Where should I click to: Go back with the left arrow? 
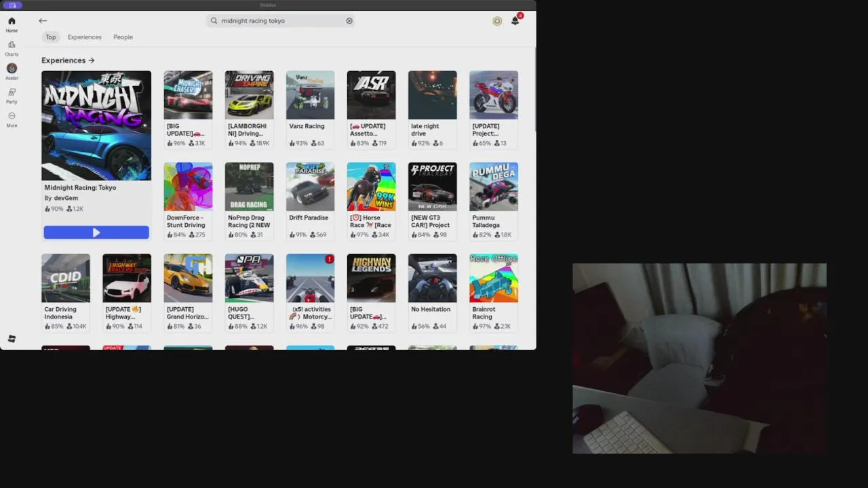click(x=43, y=21)
